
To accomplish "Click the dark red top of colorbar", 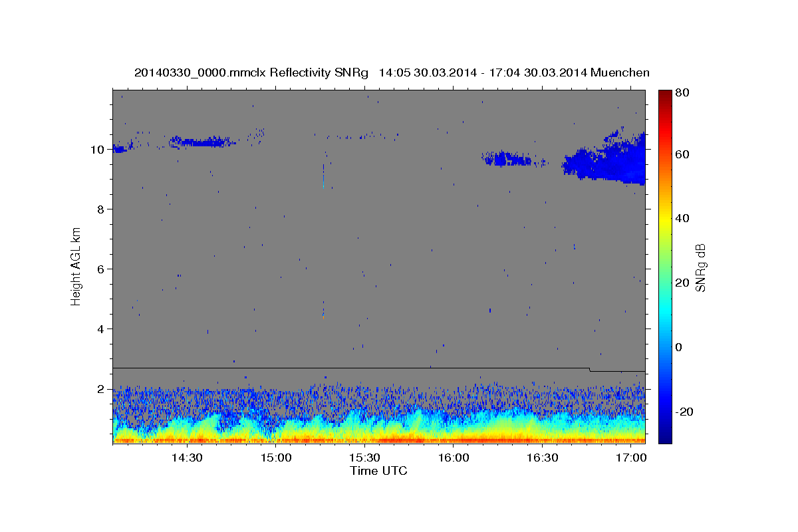I will (665, 95).
